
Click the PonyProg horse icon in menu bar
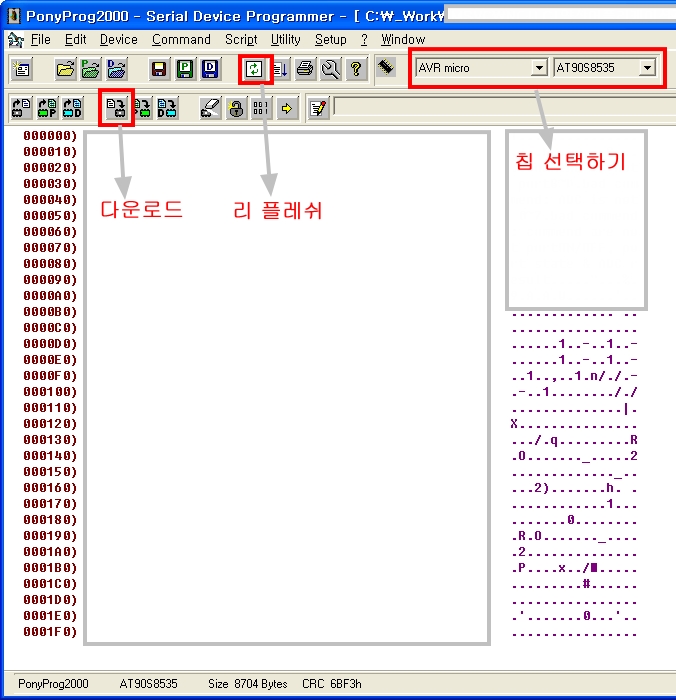(16, 40)
